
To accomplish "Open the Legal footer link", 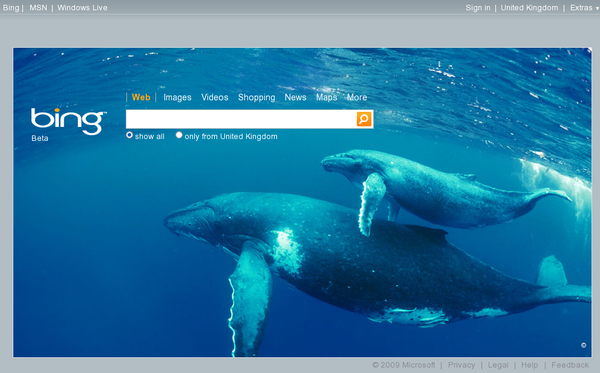I will click(x=498, y=365).
